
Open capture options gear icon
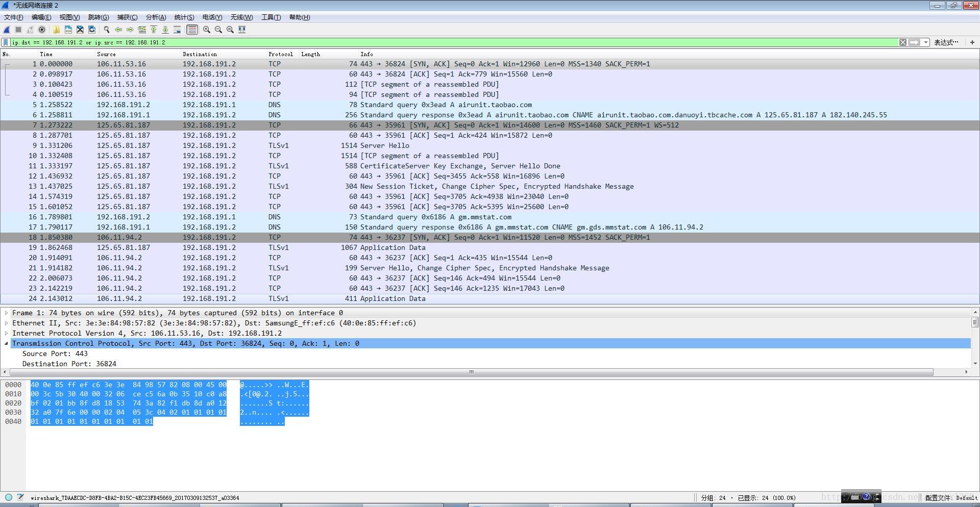pyautogui.click(x=42, y=30)
